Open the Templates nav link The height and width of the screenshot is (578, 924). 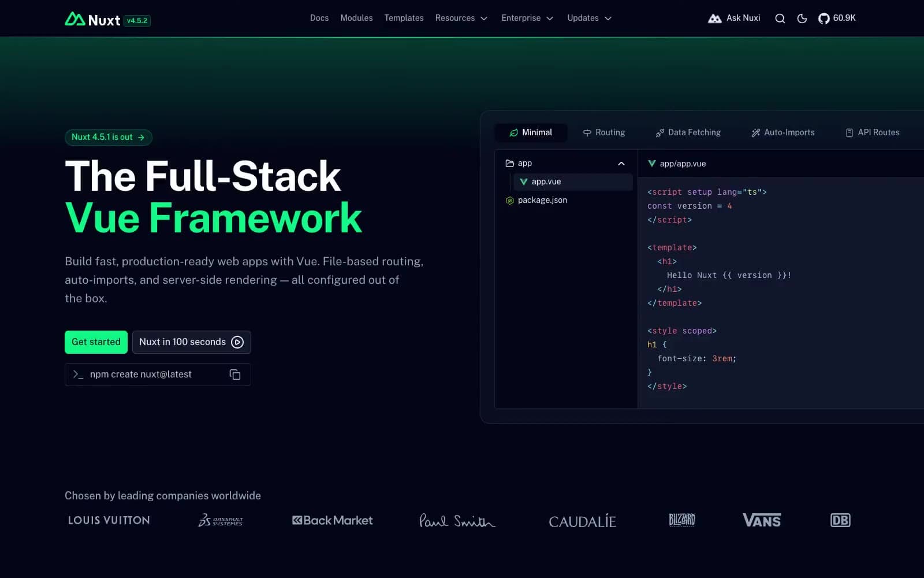(404, 18)
